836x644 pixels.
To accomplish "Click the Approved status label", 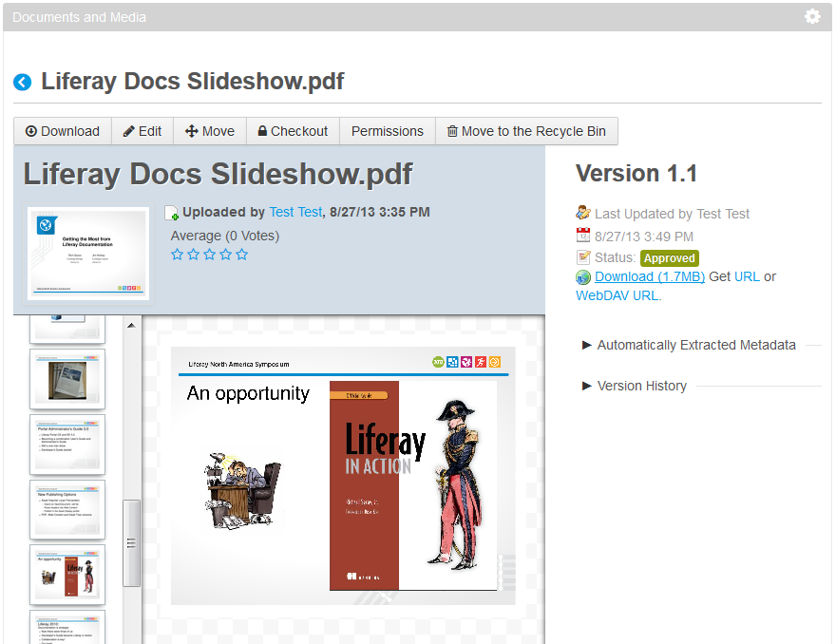I will 669,258.
